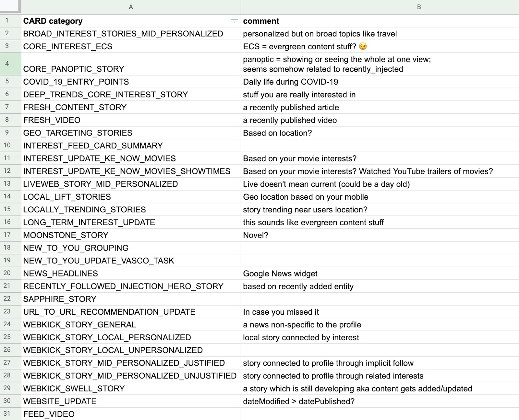The width and height of the screenshot is (519, 420).
Task: Select the empty comment cell beside SAPPHIRE_STORY
Action: (380, 299)
